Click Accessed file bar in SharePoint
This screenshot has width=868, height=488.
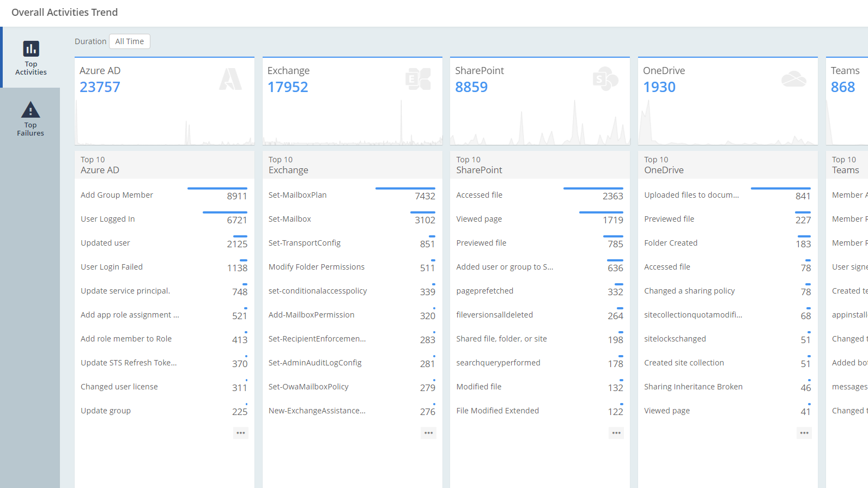tap(593, 188)
